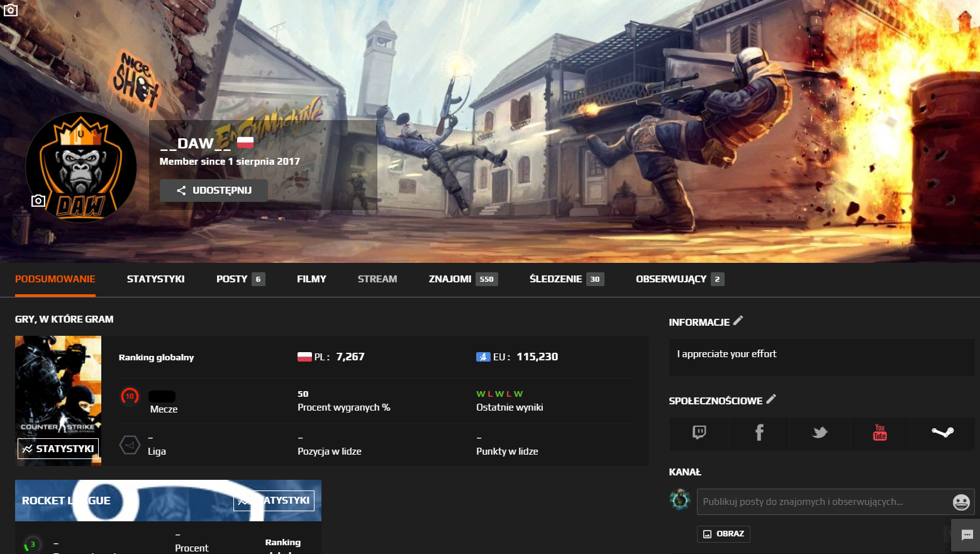Open the ŚLEDZENIE following tab
This screenshot has width=980, height=554.
pyautogui.click(x=567, y=279)
